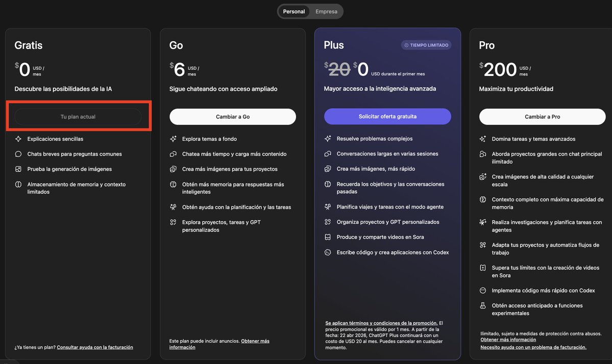This screenshot has height=364, width=612.
Task: Open términos y condiciones de la promoción link
Action: [381, 323]
